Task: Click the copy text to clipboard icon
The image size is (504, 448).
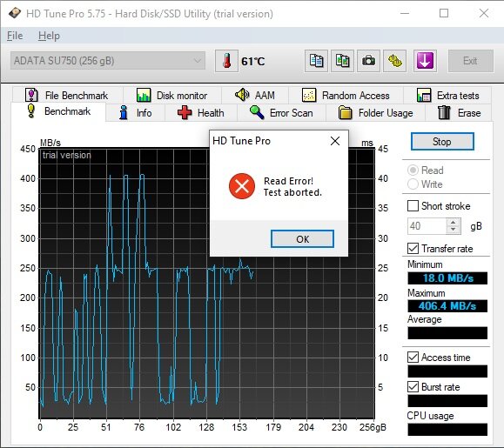Action: [x=316, y=61]
